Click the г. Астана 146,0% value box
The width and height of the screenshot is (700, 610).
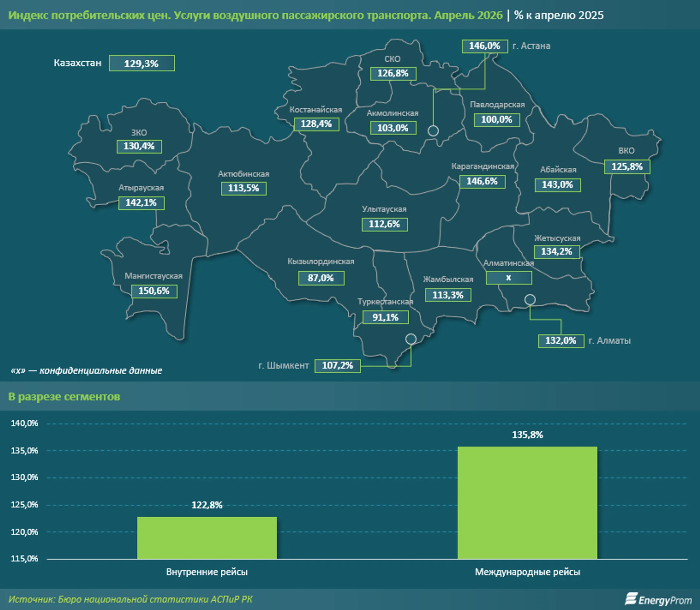(x=484, y=46)
